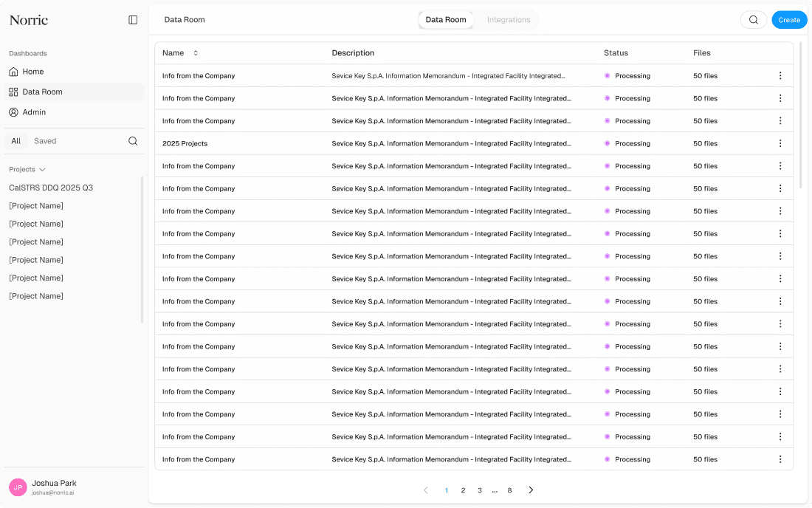
Task: Jump to page 8
Action: coord(509,490)
